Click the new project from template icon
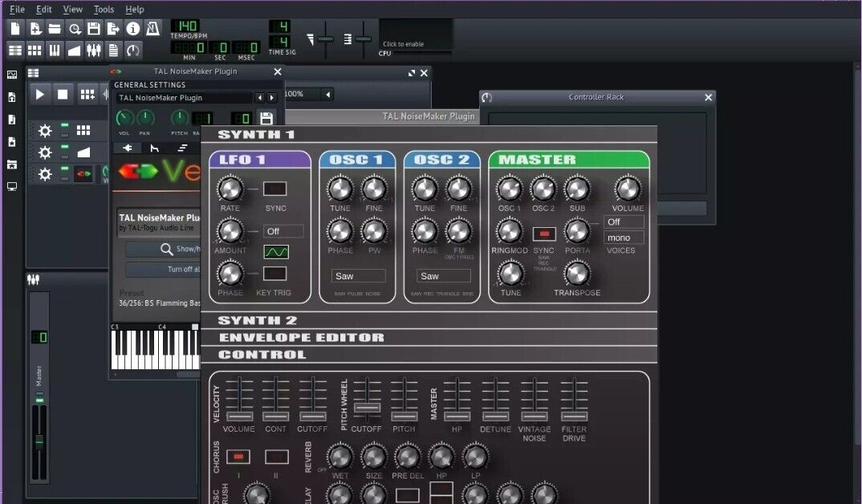862x504 pixels. (35, 29)
